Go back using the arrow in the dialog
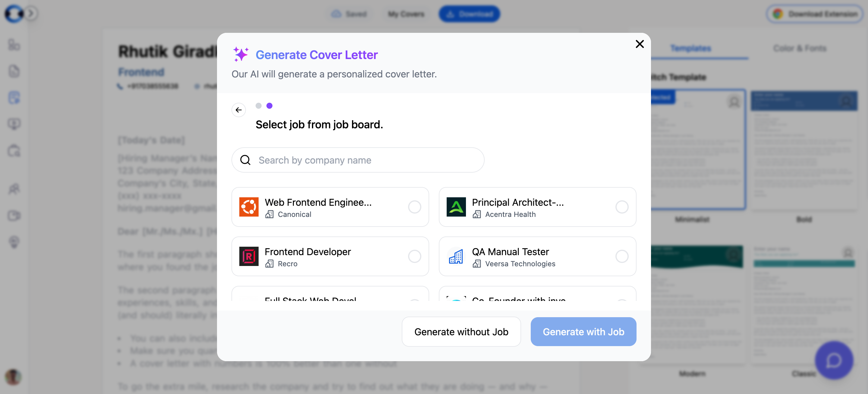The width and height of the screenshot is (868, 394). tap(239, 110)
